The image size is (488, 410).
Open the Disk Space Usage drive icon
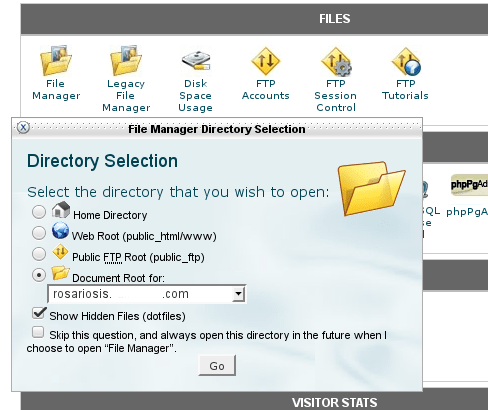click(x=196, y=60)
